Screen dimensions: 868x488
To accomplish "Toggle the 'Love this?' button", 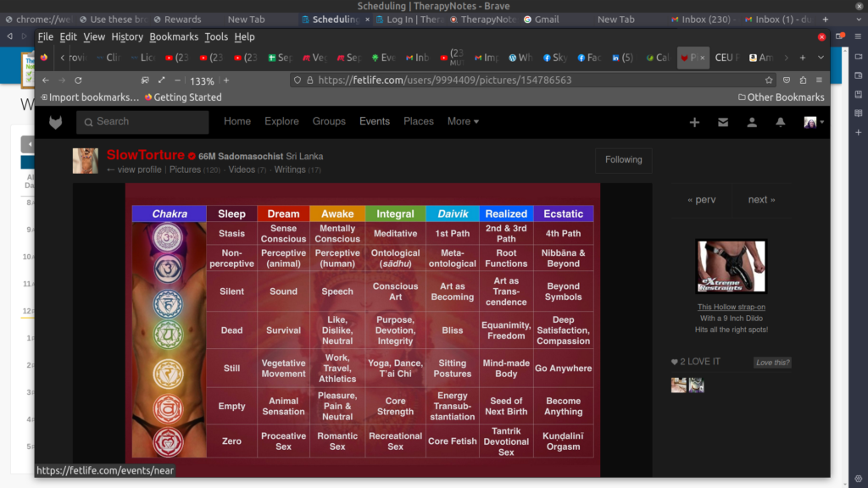I will pyautogui.click(x=772, y=363).
